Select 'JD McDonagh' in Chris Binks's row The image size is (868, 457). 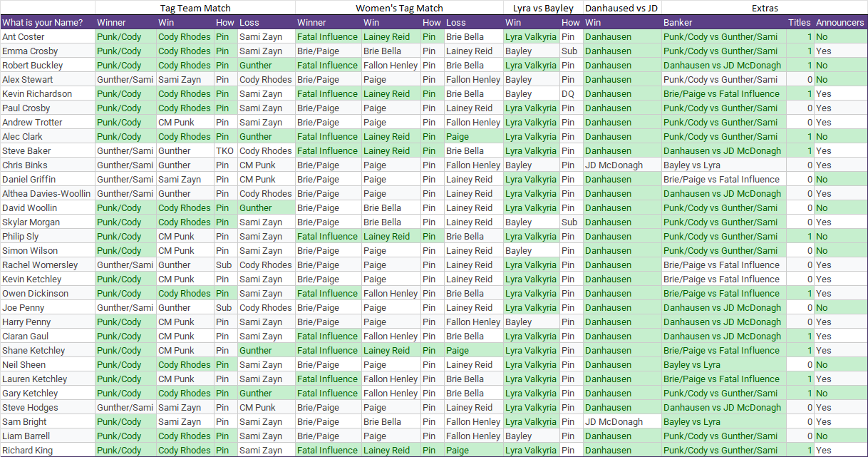tap(621, 165)
